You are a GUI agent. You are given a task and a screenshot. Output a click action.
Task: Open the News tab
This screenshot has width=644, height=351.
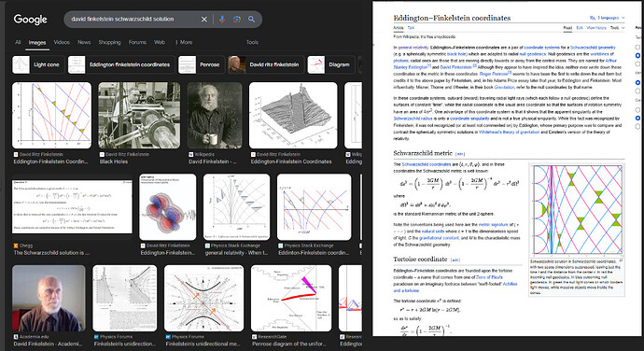pyautogui.click(x=84, y=42)
